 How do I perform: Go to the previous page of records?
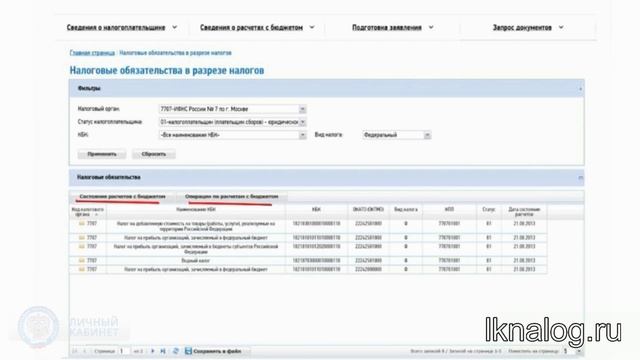tap(84, 351)
